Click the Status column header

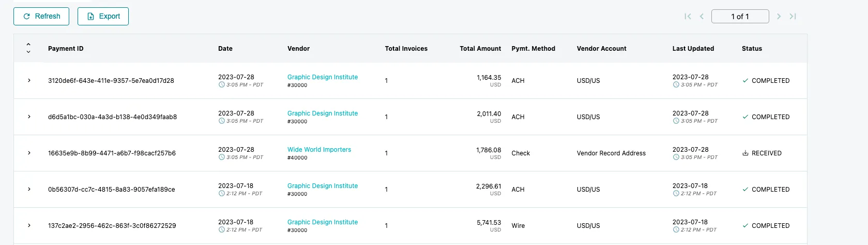coord(752,49)
